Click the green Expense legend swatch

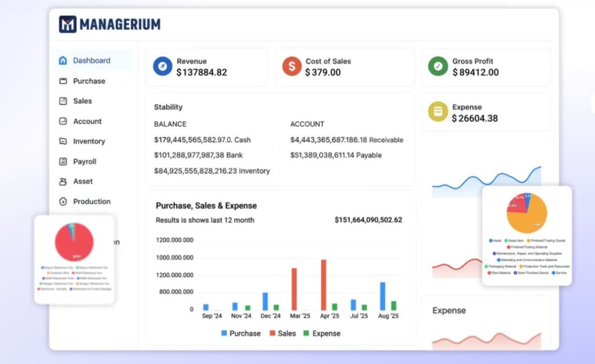[x=306, y=333]
